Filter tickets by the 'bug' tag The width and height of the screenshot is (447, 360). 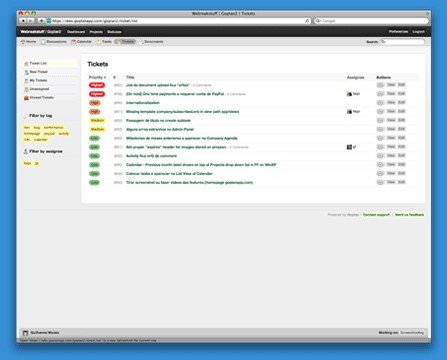(x=37, y=127)
